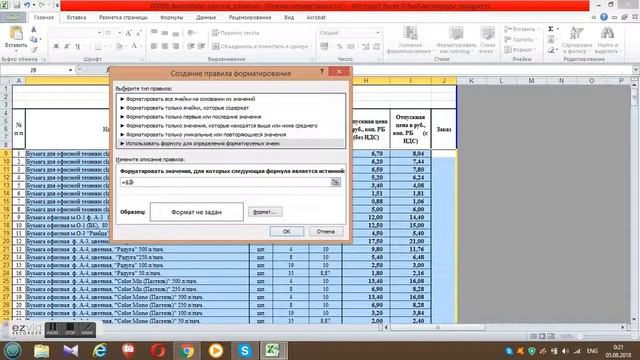Click the Insert cells (Вставить) icon

tap(508, 29)
